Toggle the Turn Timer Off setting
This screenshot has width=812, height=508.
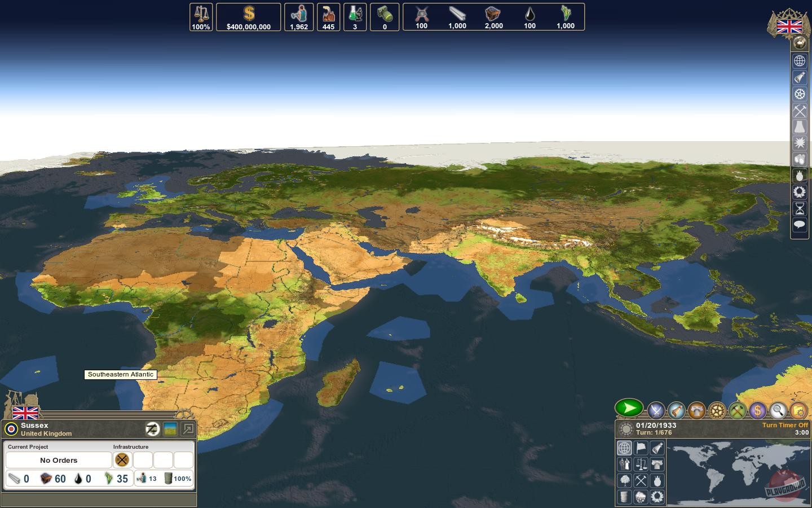click(784, 425)
